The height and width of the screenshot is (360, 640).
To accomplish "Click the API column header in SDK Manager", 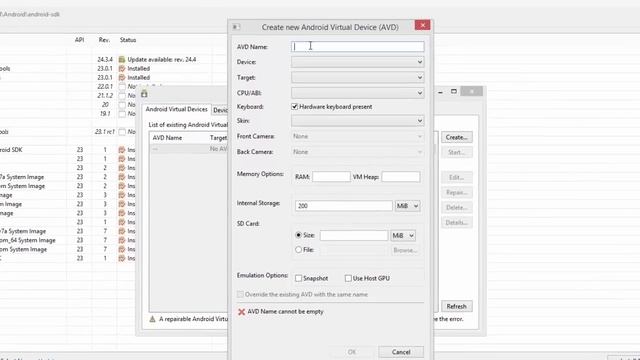I will coord(80,40).
